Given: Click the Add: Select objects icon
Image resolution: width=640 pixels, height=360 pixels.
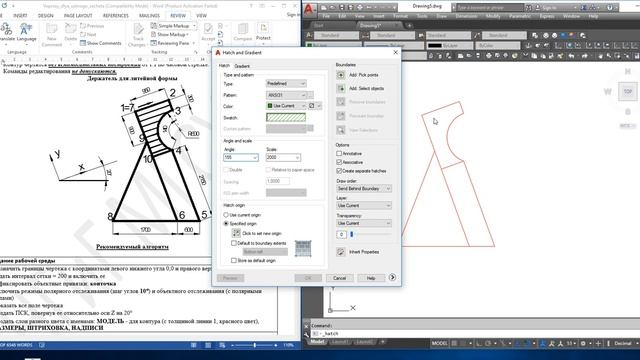Looking at the screenshot, I should (340, 88).
